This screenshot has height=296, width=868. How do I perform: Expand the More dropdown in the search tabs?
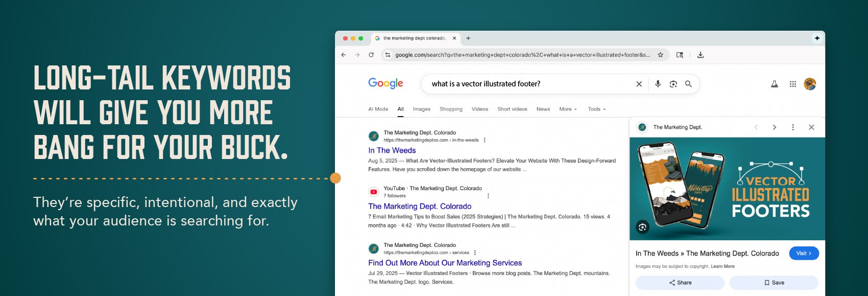568,109
